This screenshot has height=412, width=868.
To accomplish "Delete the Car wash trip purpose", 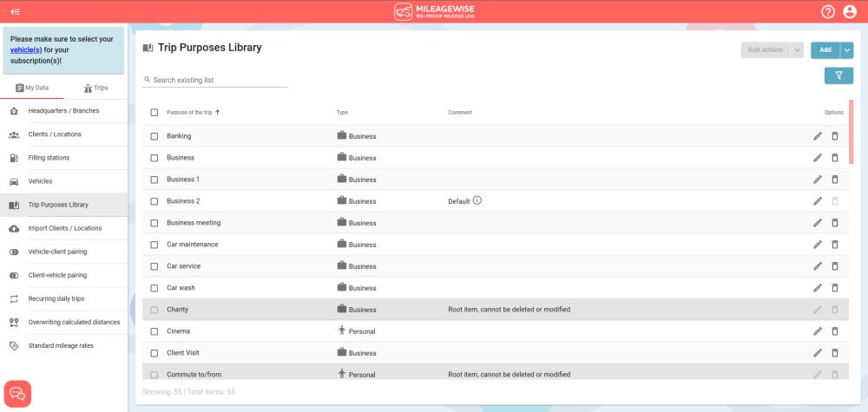I will pyautogui.click(x=835, y=288).
